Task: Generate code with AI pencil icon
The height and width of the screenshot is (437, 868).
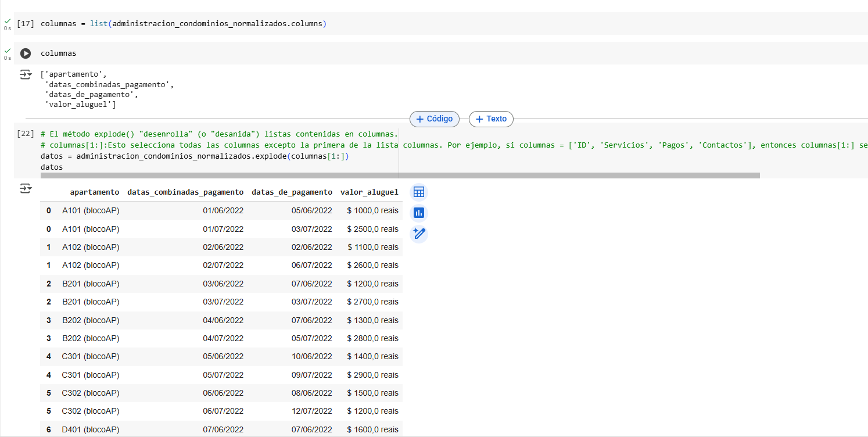Action: (419, 234)
